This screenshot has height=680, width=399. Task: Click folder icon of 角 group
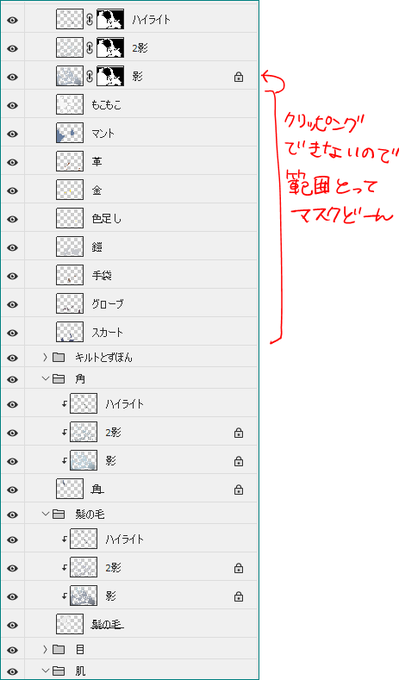[58, 379]
